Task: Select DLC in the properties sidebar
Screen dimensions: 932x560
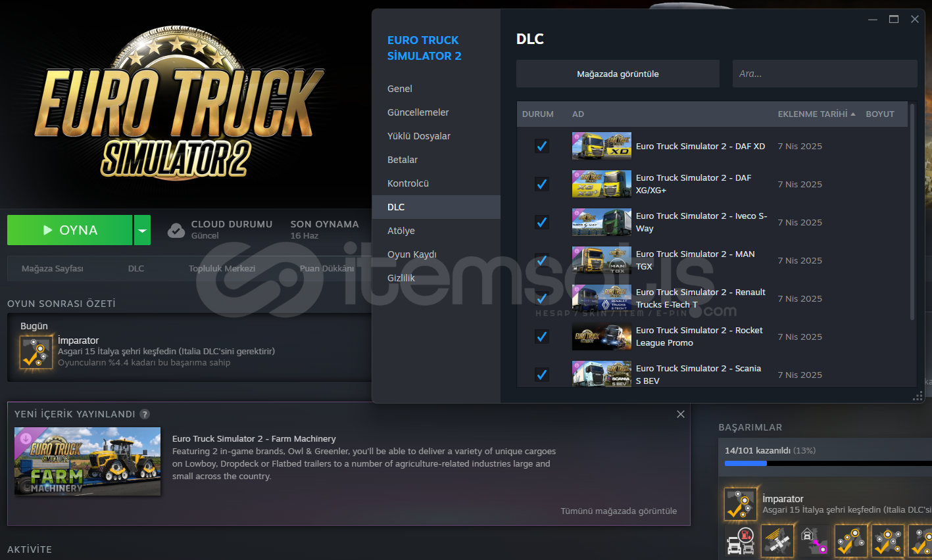Action: [436, 207]
